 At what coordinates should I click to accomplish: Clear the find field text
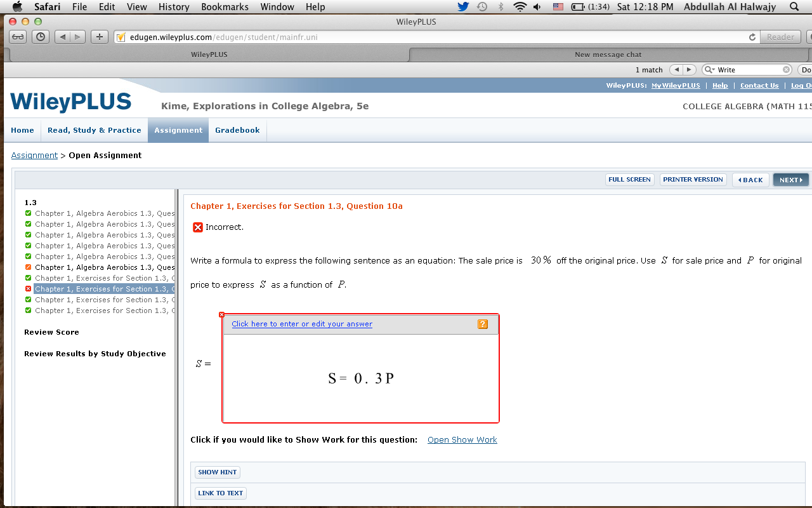(x=787, y=70)
